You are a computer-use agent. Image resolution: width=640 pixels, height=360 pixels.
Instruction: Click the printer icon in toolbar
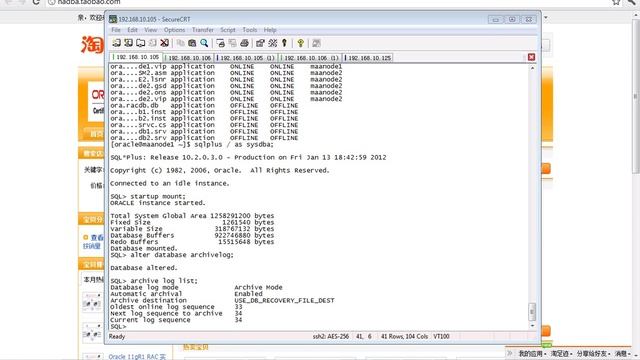244,43
